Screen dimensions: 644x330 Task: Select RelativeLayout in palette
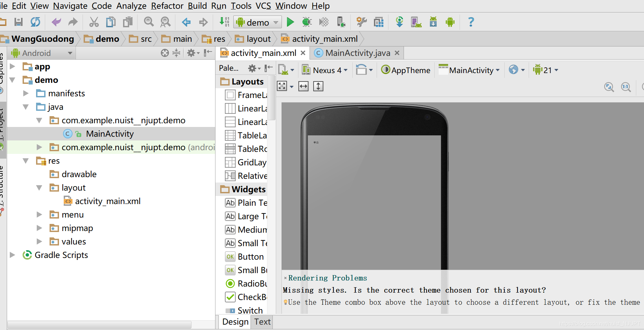pyautogui.click(x=246, y=176)
